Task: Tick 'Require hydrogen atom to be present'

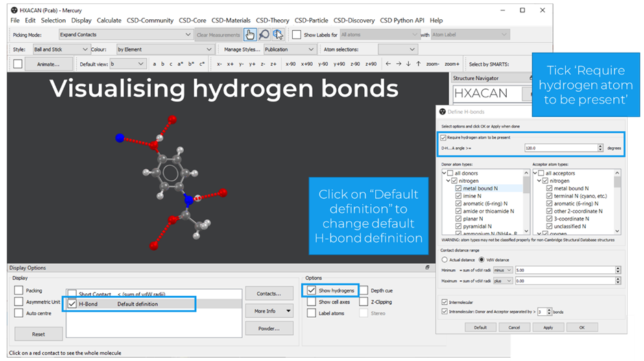Action: (443, 138)
